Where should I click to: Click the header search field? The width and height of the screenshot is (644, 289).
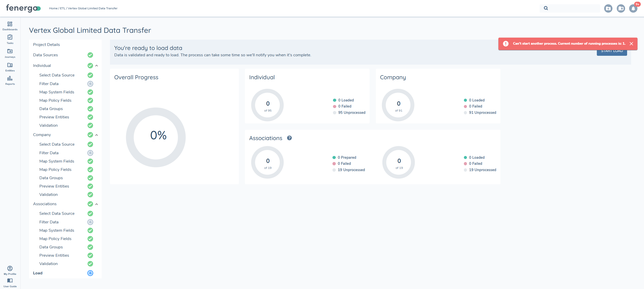pos(573,8)
